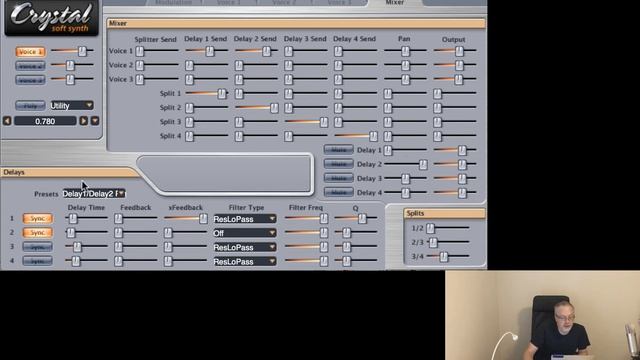Click the previous patch left arrow
Viewport: 640px width, 360px height.
(x=7, y=121)
